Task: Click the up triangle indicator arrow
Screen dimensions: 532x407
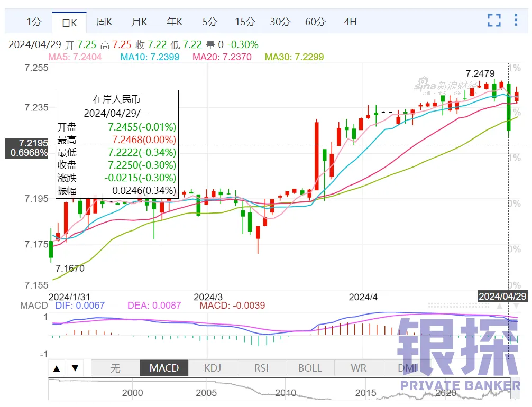Action: coord(57,368)
